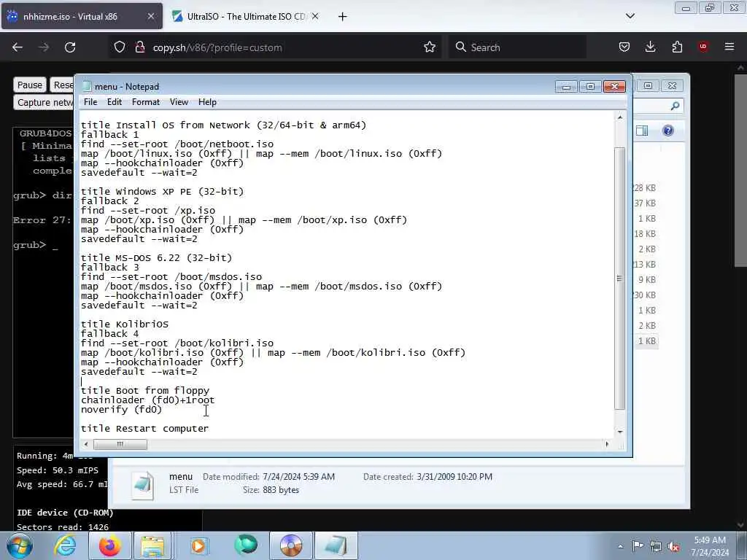
Task: Open Action Center flag tray icon
Action: click(x=638, y=545)
